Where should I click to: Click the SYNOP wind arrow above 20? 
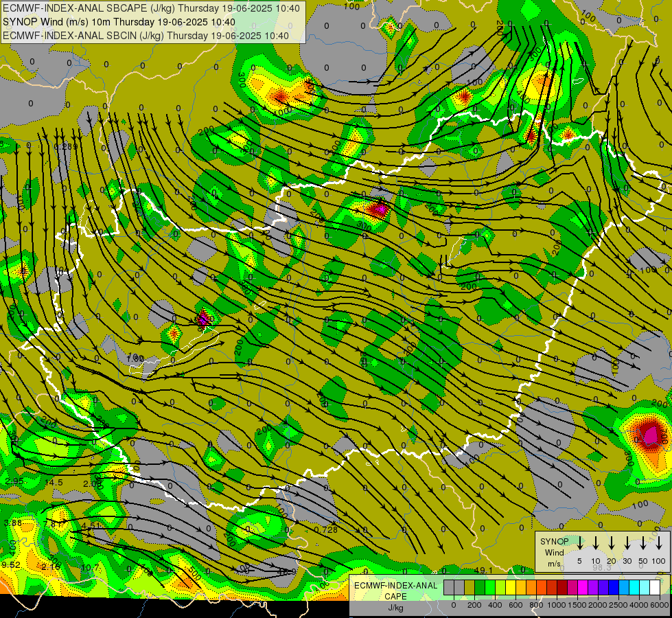(x=612, y=543)
